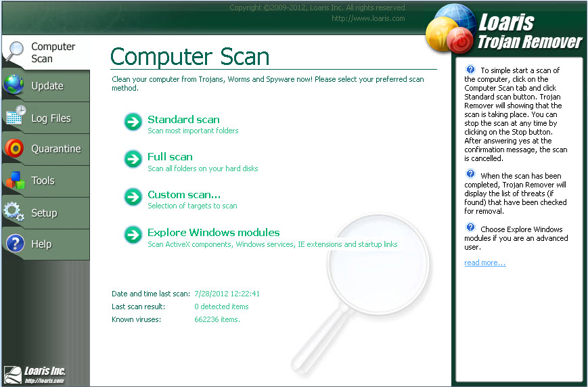This screenshot has height=387, width=588.
Task: Open the Log Files tab
Action: [x=46, y=118]
